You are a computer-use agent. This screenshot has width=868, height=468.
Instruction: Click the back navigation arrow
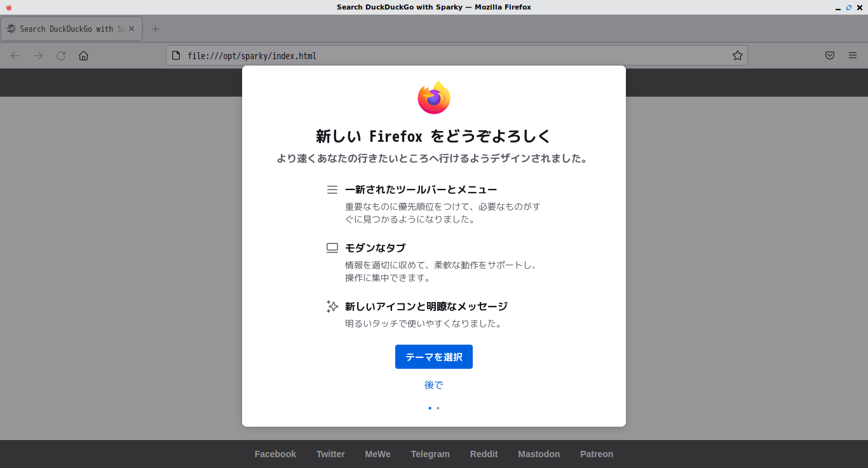click(15, 56)
